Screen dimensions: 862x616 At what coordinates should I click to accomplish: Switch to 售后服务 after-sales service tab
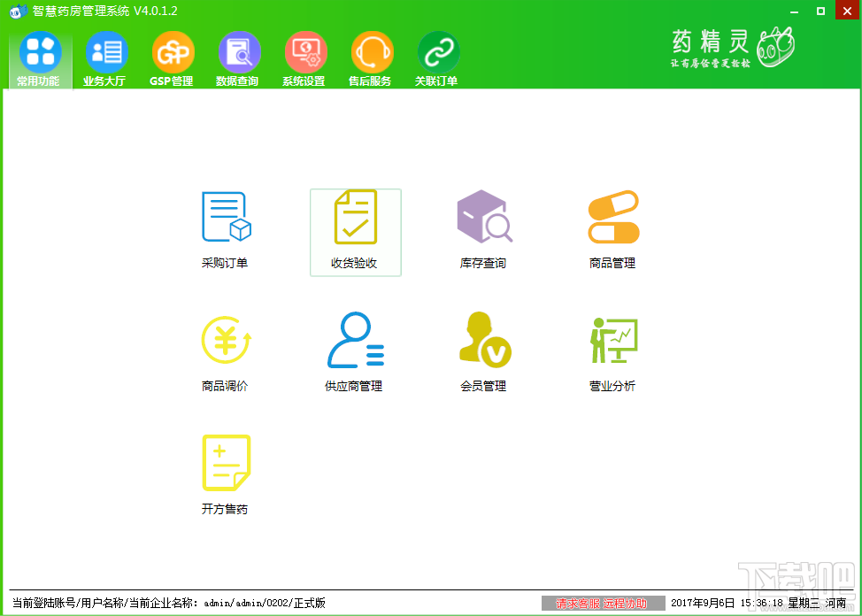coord(373,59)
